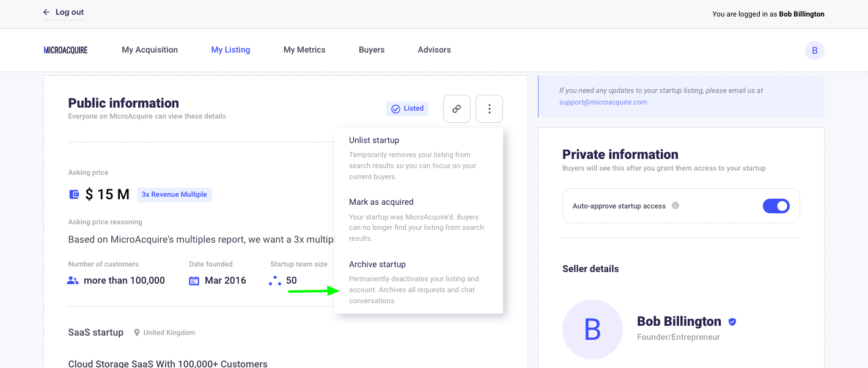Click the Seller details heading
868x368 pixels.
(x=590, y=269)
